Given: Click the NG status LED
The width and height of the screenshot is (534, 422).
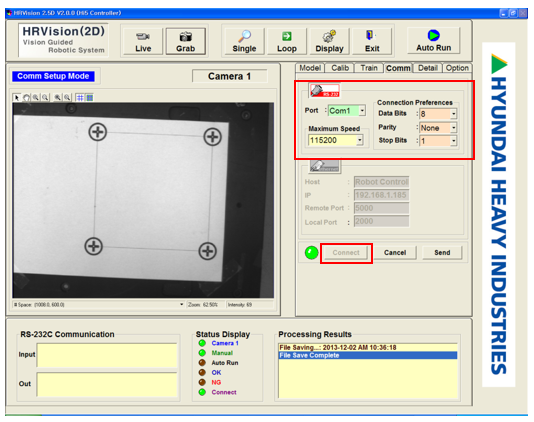Looking at the screenshot, I should [202, 382].
